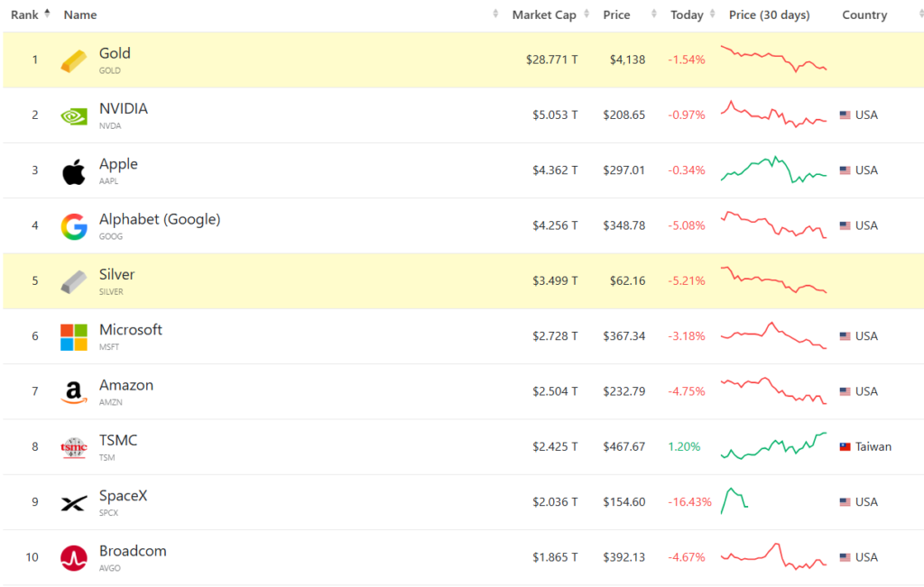This screenshot has width=924, height=587.
Task: Click Gold's 30-day price chart
Action: tap(773, 59)
